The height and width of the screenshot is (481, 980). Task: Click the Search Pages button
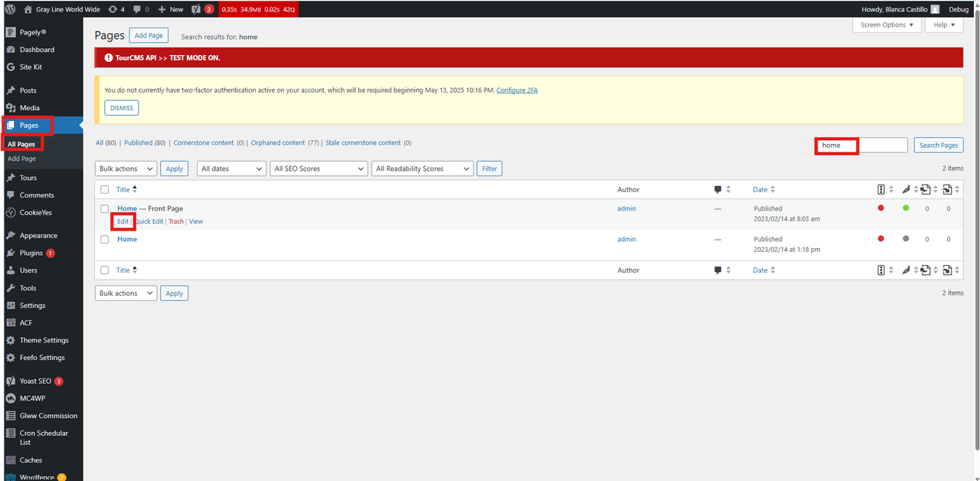[x=939, y=146]
